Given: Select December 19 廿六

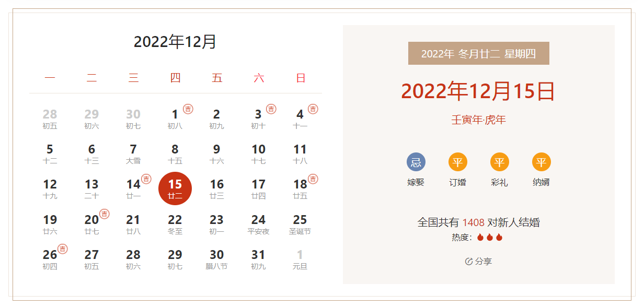Looking at the screenshot, I should coord(50,225).
